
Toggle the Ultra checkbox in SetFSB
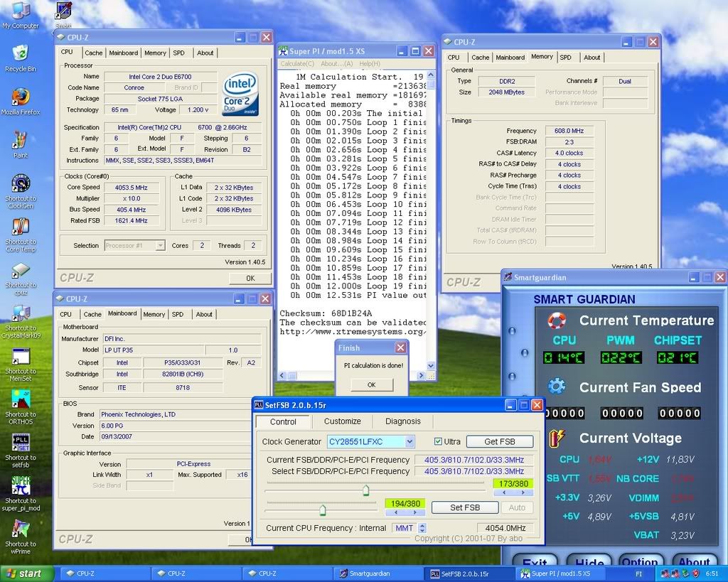tap(438, 441)
